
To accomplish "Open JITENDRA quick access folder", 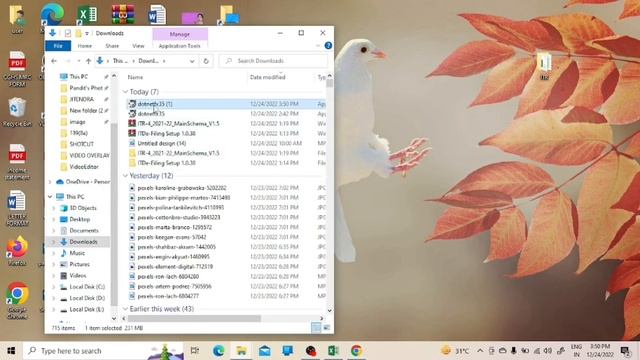I will coord(82,99).
